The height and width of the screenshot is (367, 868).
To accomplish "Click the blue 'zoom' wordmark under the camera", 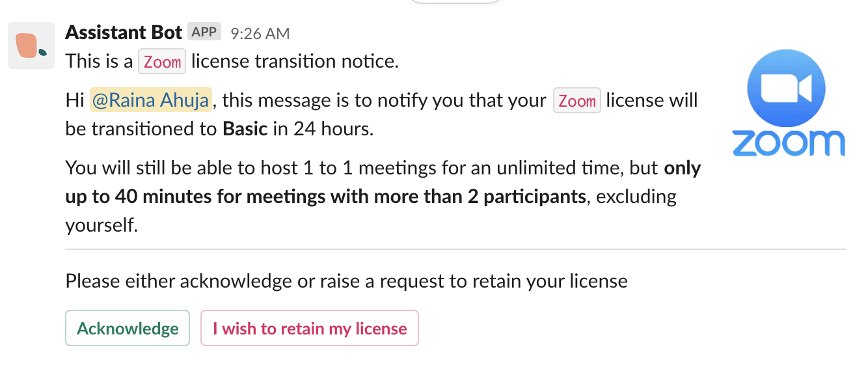I will point(788,143).
